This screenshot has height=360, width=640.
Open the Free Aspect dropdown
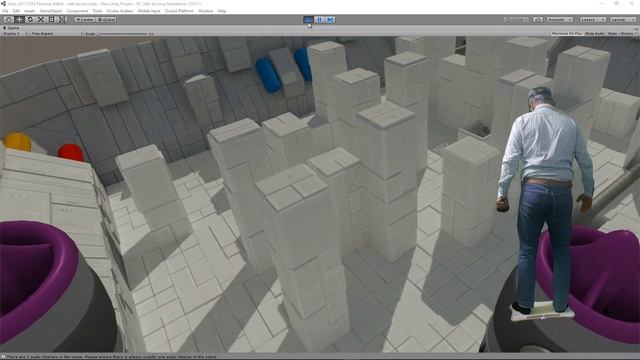tap(56, 33)
